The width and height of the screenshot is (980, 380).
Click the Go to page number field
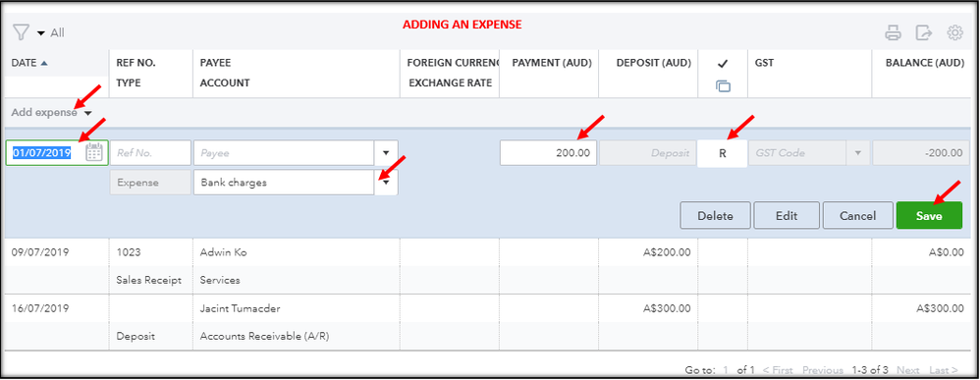tap(727, 370)
